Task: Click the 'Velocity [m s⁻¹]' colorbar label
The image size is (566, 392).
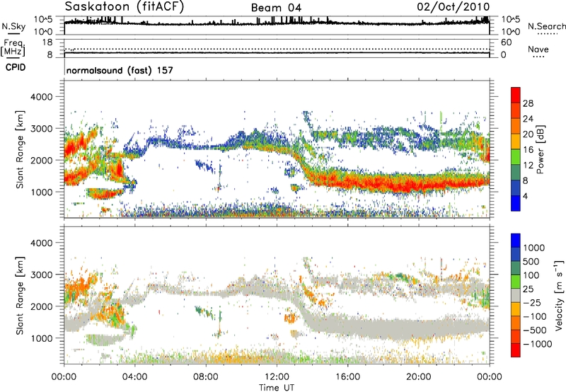Action: coord(559,295)
